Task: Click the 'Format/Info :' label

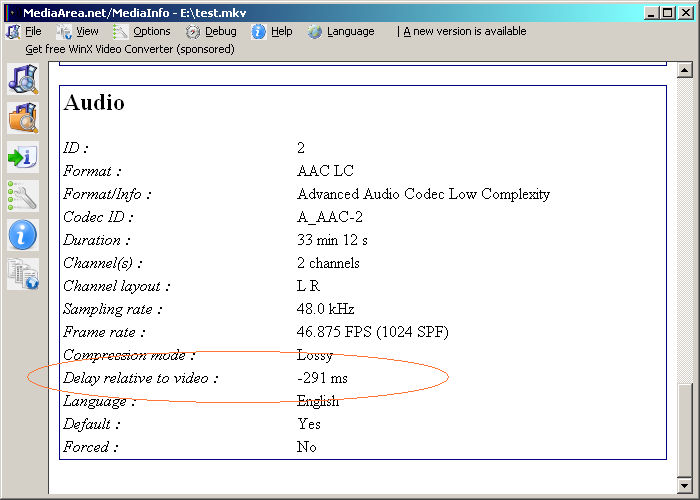Action: point(107,194)
